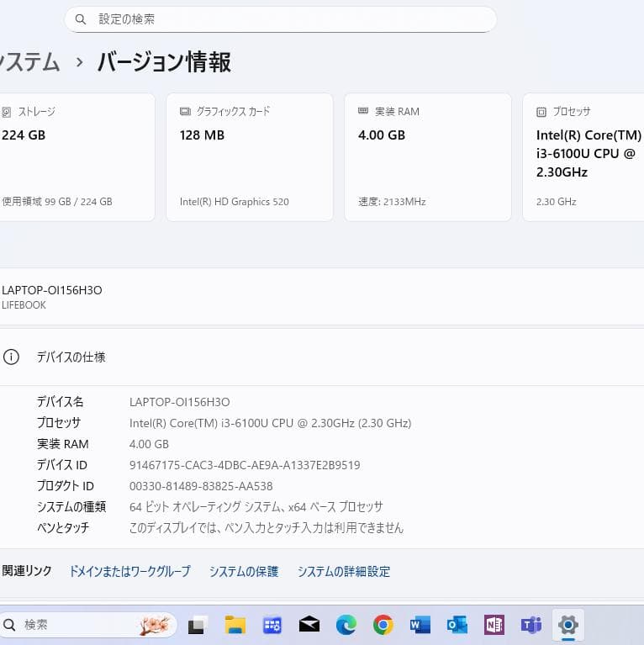Click the 関連リンク label

tap(27, 571)
